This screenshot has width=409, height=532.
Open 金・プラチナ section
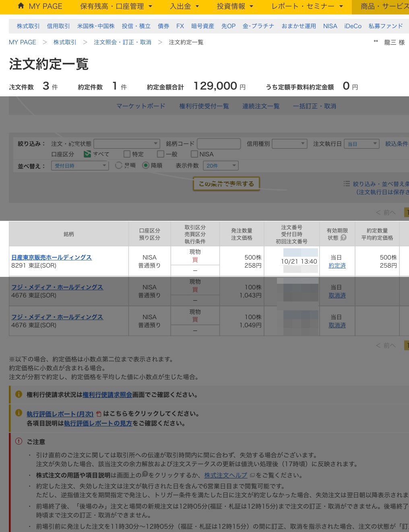(x=258, y=26)
